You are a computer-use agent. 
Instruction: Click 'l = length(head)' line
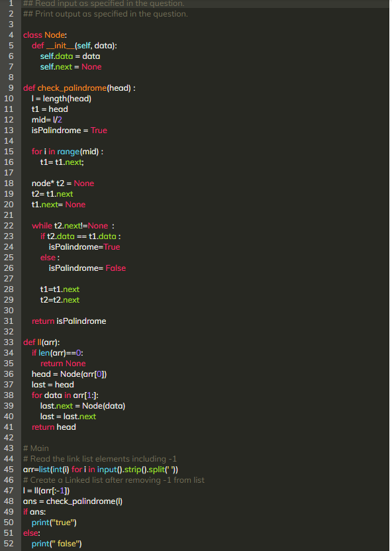pyautogui.click(x=62, y=99)
